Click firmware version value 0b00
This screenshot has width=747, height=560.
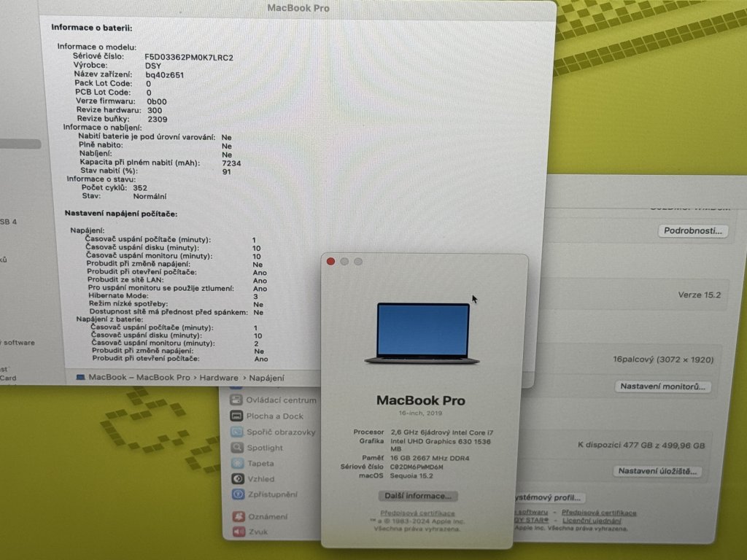pyautogui.click(x=157, y=101)
